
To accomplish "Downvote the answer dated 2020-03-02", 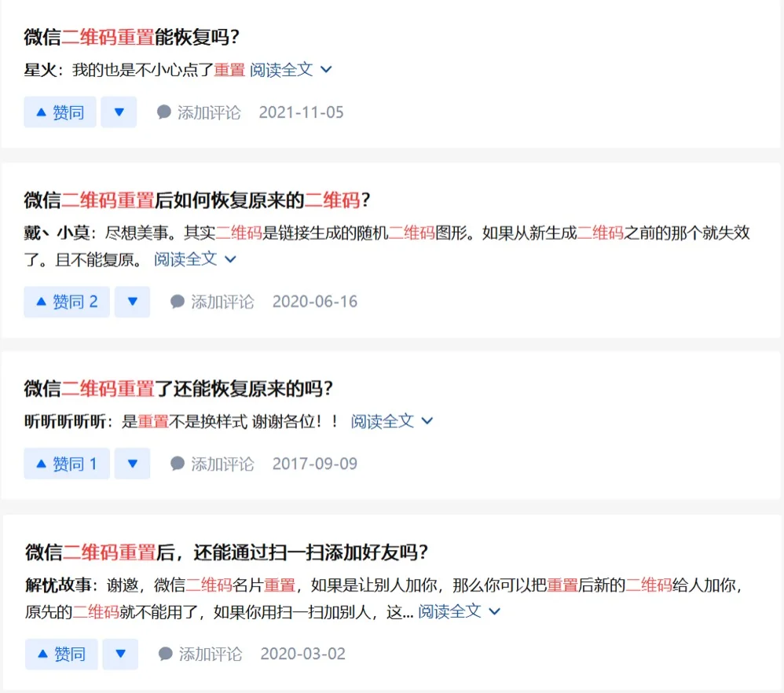I will (x=120, y=654).
